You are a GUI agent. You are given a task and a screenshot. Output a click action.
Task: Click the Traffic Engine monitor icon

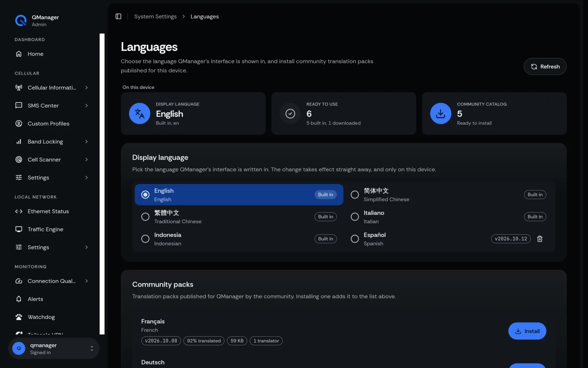(19, 229)
